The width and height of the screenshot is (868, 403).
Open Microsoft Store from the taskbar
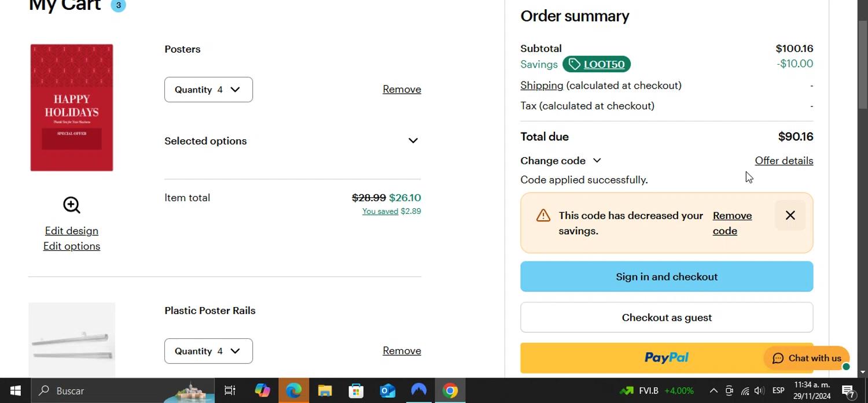click(x=356, y=391)
